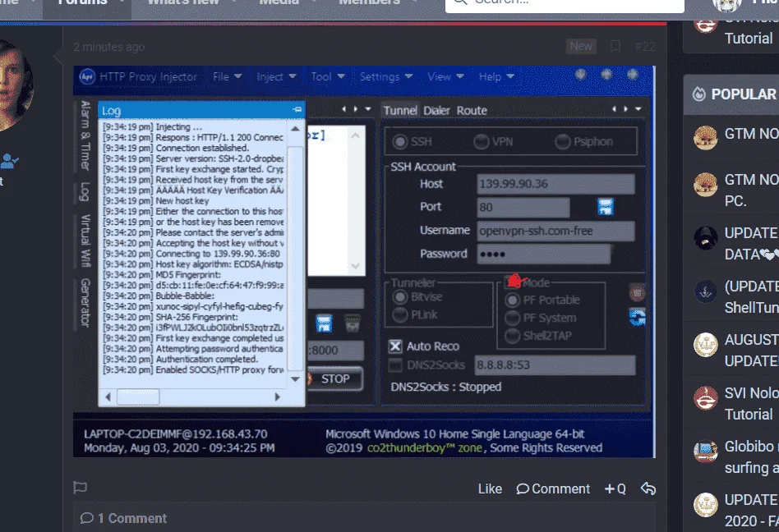
Task: Click the follow user icon beside avatar
Action: (x=10, y=161)
